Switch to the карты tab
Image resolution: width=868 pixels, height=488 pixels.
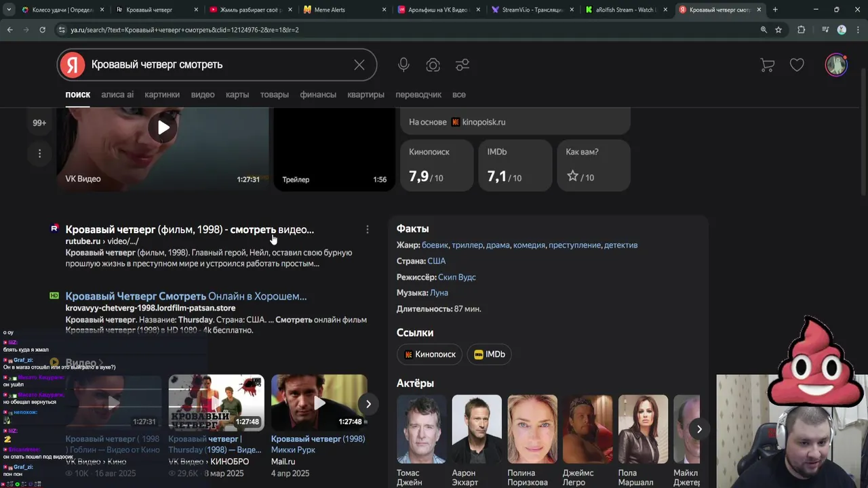pyautogui.click(x=237, y=94)
